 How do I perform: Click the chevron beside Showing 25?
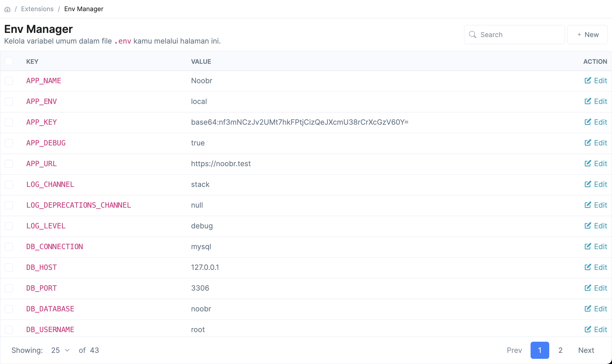click(67, 350)
